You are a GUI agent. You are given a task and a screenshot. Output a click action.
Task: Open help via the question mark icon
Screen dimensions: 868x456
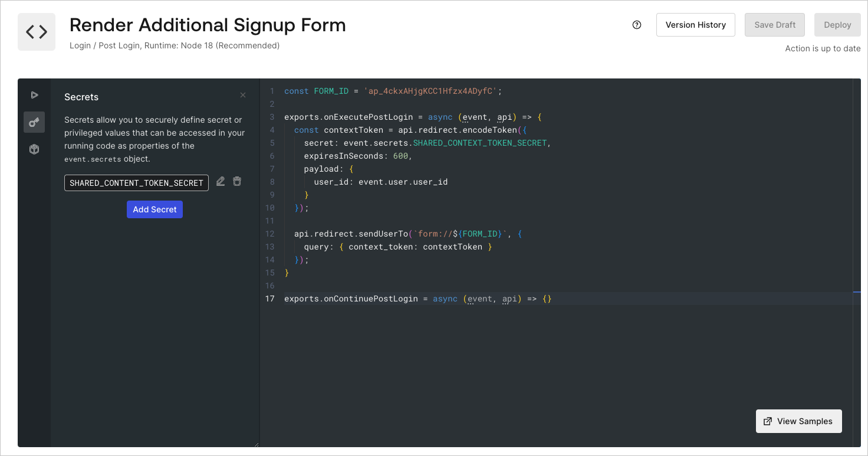(x=636, y=25)
